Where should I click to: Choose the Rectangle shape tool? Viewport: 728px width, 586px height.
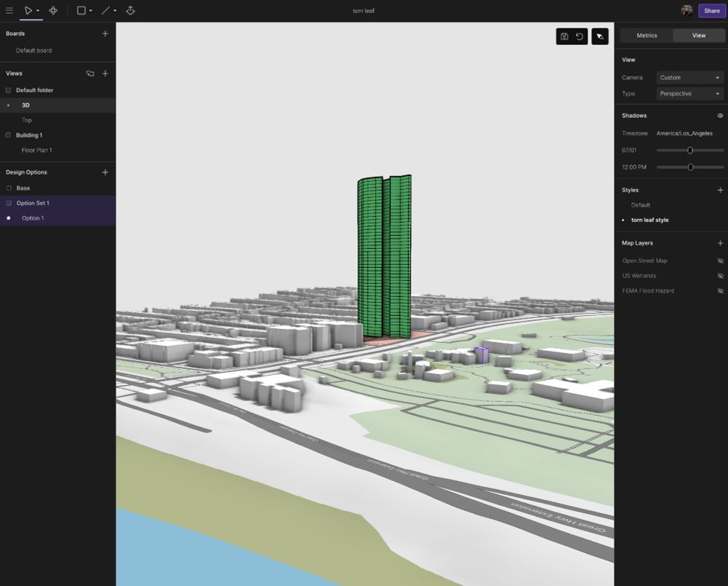[82, 10]
